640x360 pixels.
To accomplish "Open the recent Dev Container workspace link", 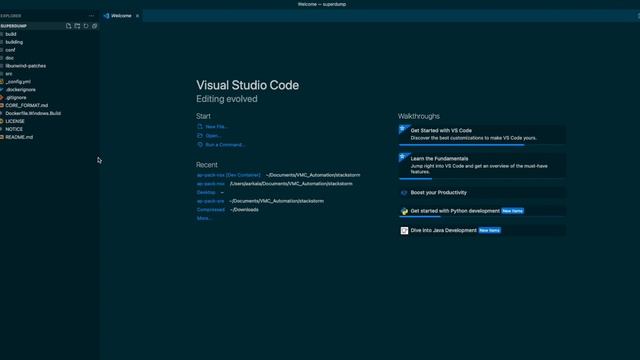I will tap(228, 175).
